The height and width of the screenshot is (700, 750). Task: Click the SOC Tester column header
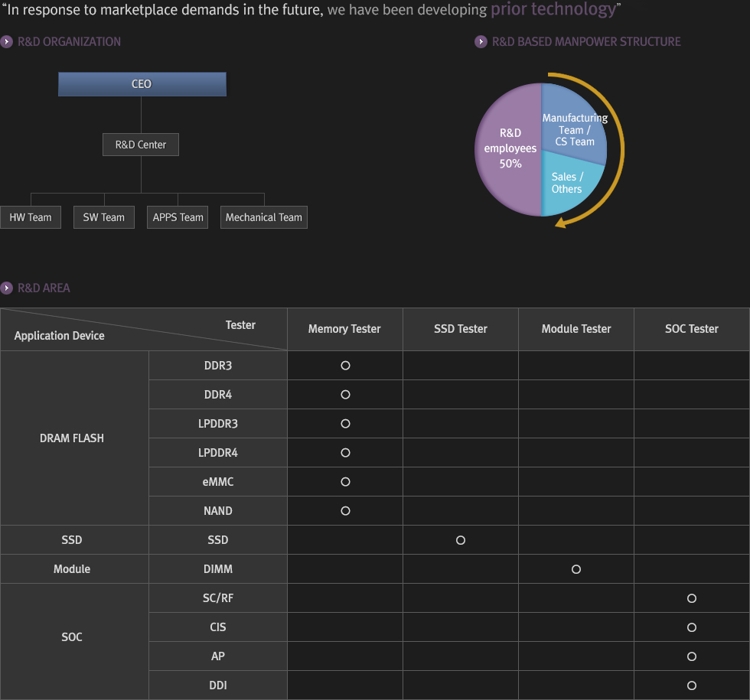(692, 329)
